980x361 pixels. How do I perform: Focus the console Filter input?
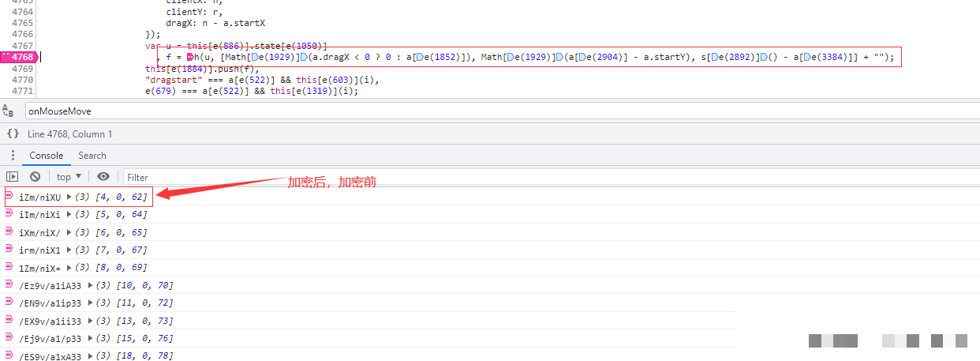316,177
